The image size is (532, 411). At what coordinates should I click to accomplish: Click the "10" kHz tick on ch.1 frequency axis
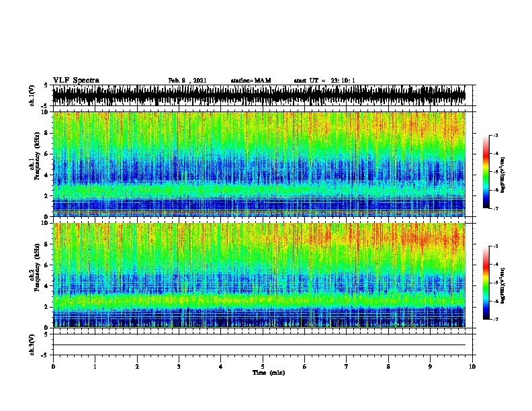[45, 112]
